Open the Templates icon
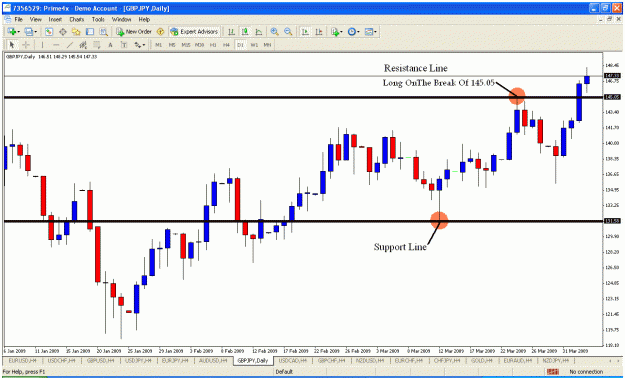Screen dimensions: 625x378 (x=369, y=32)
